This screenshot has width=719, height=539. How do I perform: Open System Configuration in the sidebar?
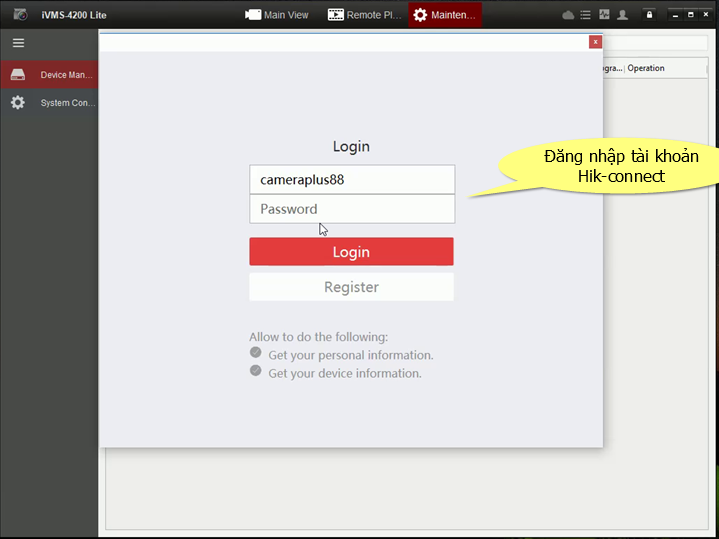point(49,103)
